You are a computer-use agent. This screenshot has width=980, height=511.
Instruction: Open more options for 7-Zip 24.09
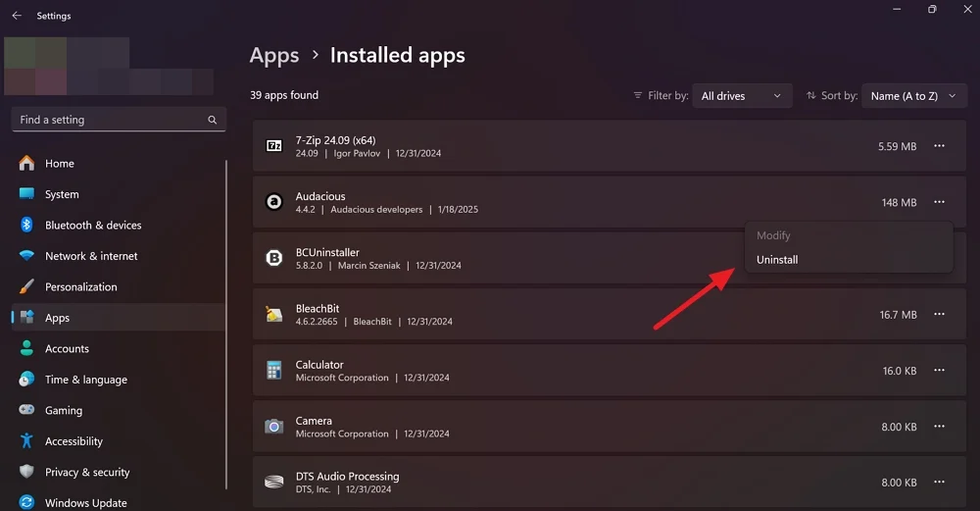pos(939,146)
